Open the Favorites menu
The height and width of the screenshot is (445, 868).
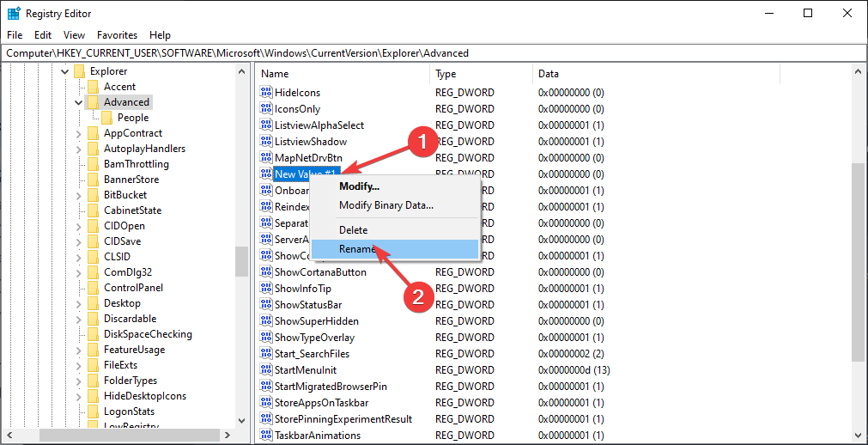click(x=118, y=35)
